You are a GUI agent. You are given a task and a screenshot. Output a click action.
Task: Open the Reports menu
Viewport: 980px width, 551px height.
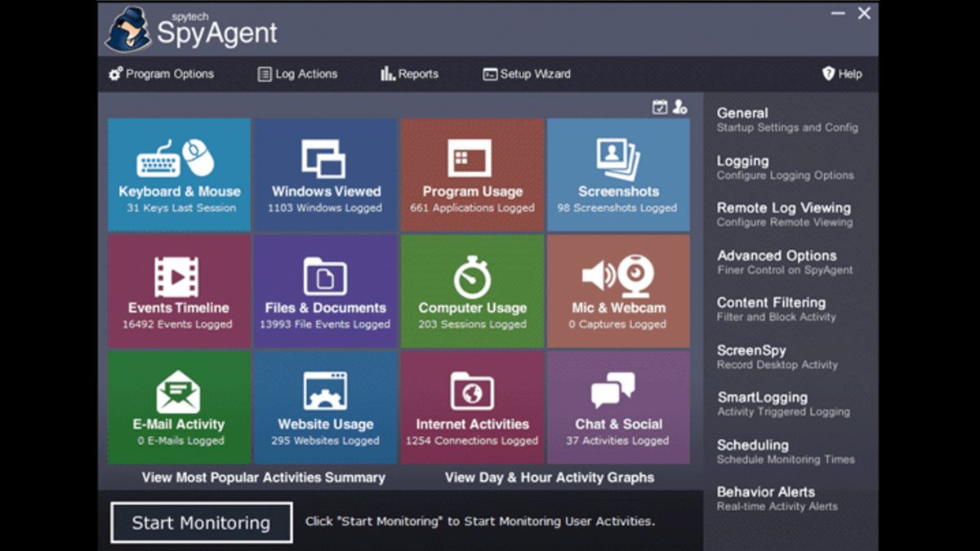point(409,73)
